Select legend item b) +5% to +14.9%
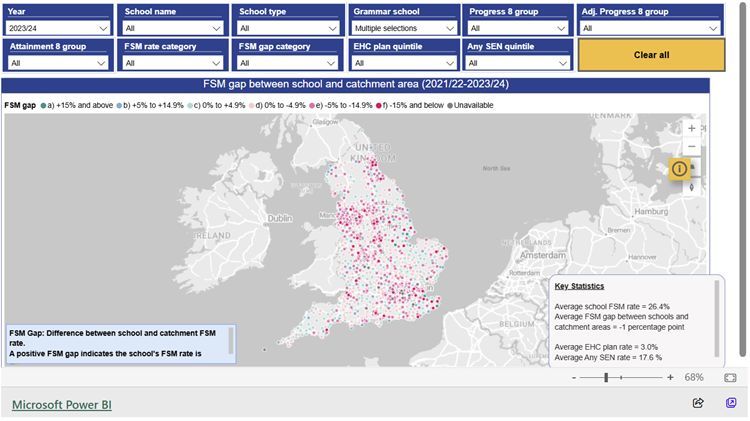750x421 pixels. [150, 105]
